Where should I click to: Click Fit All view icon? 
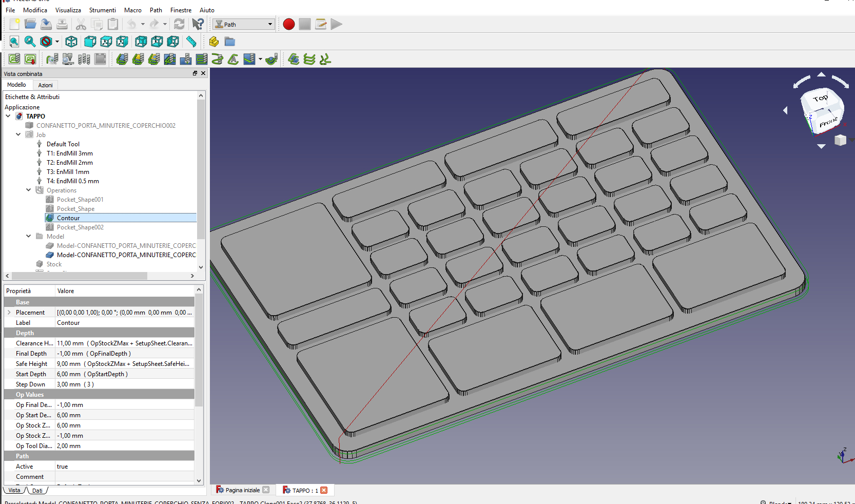click(14, 42)
